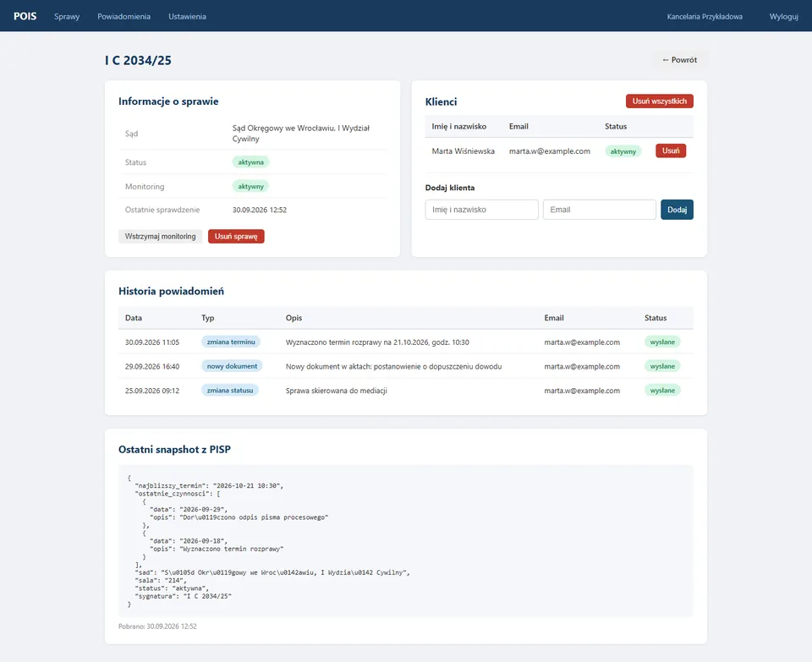Click the red Usuń sprawę button
Image resolution: width=812 pixels, height=662 pixels.
pos(236,237)
